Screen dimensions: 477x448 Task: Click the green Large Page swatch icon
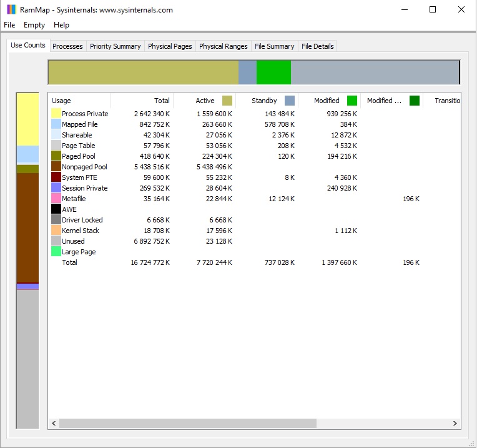click(56, 252)
